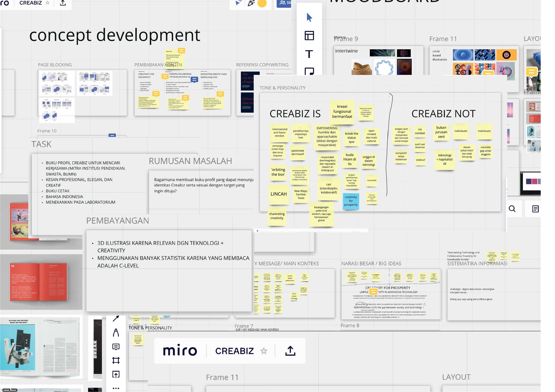
Task: Open the yellow comment under EKOSISTEM KREATIF column
Action: coord(220,94)
